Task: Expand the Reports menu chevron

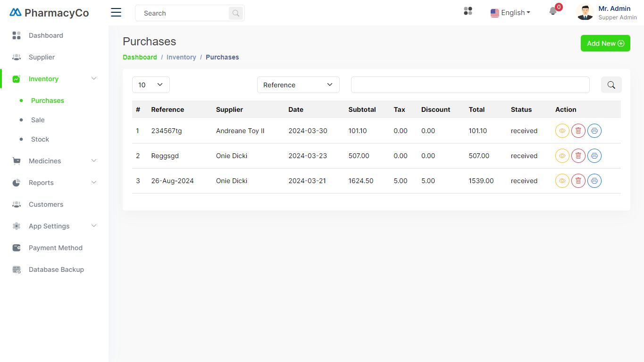Action: point(94,183)
